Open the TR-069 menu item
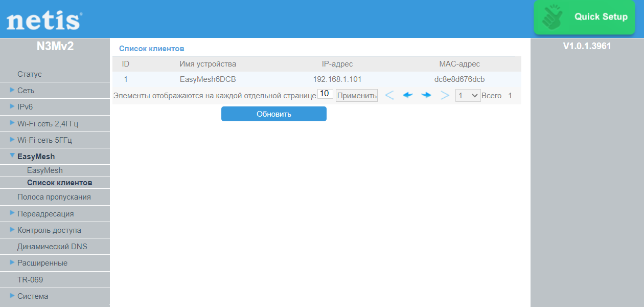Screen dimensions: 644x307 tap(30, 280)
